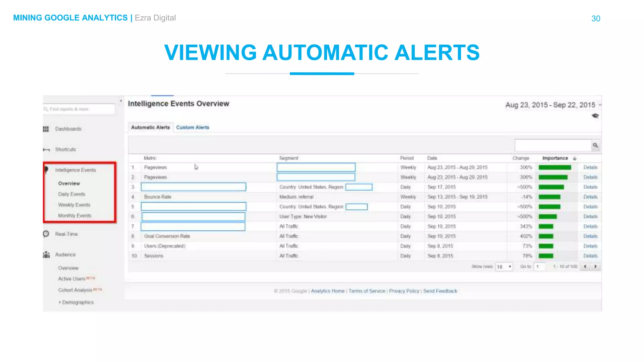Open Details for row 1 Pageviews

(590, 167)
